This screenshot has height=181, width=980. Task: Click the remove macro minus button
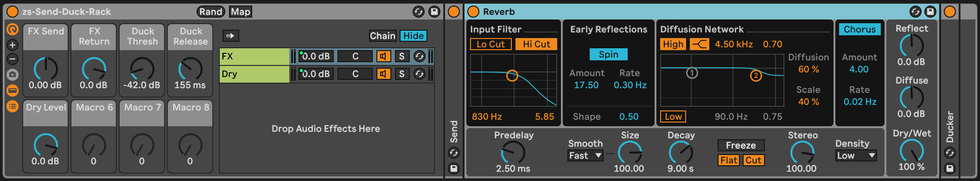(13, 59)
